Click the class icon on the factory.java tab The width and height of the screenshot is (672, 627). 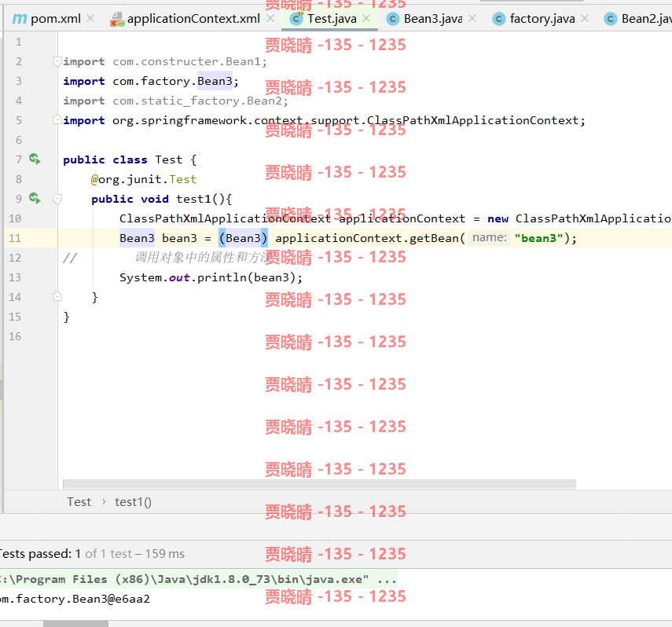coord(498,19)
